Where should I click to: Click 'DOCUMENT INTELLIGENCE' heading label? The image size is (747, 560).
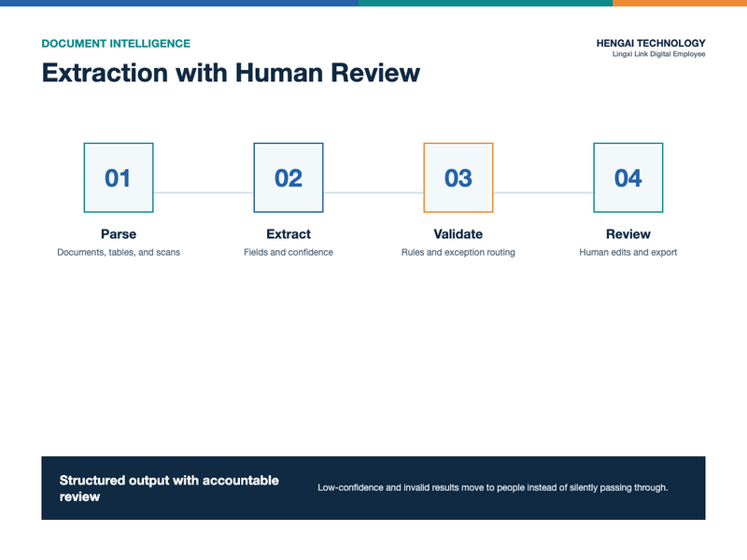point(116,43)
